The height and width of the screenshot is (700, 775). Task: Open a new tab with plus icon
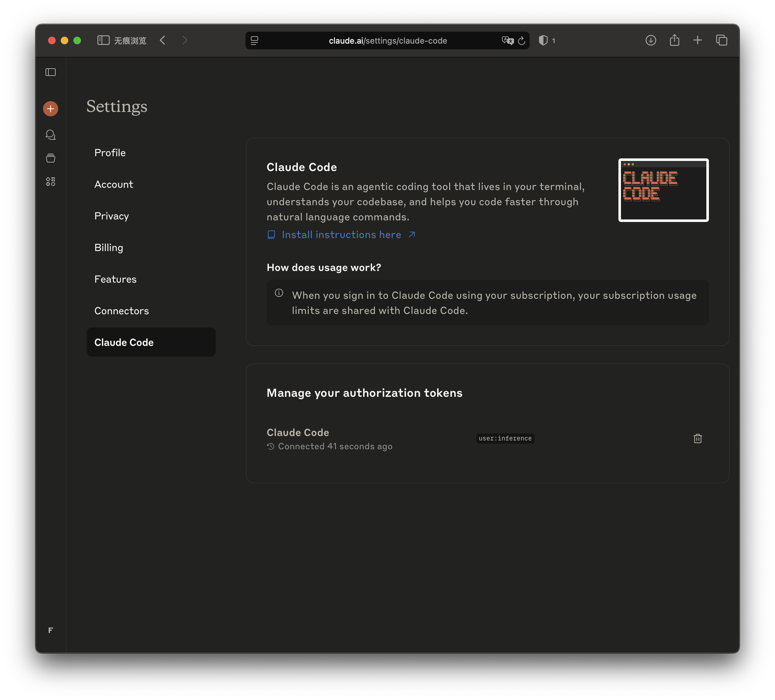click(698, 40)
